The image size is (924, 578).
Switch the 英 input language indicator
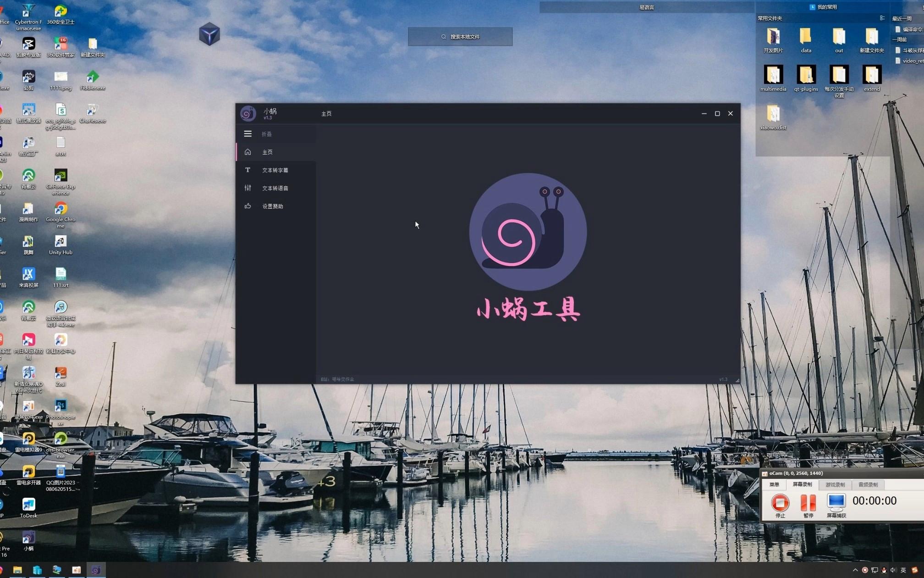pyautogui.click(x=903, y=570)
